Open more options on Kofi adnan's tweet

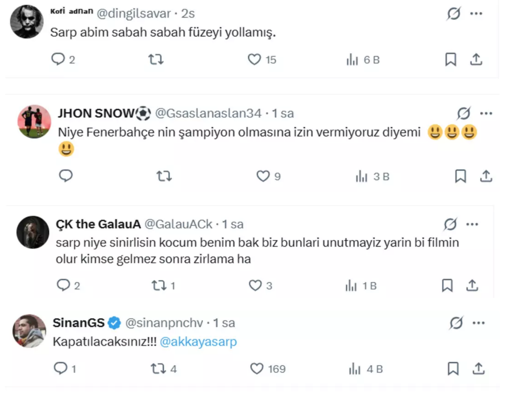click(476, 14)
